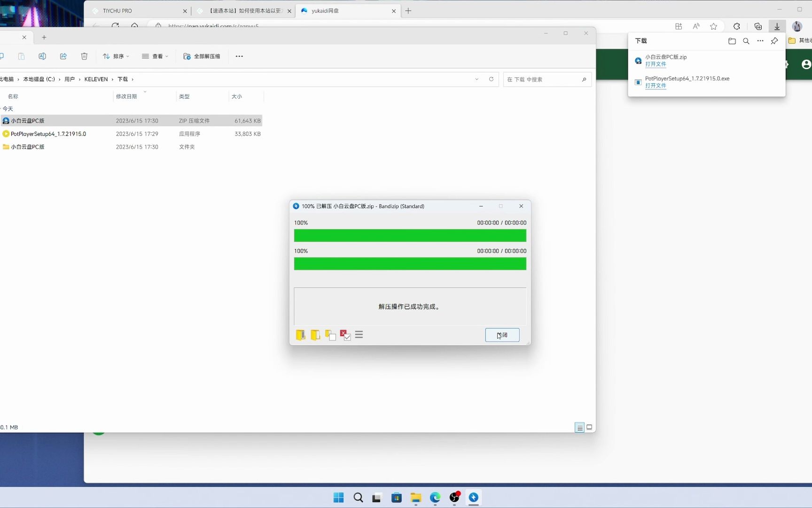Viewport: 812px width, 508px height.
Task: Switch Explorer to details view icon
Action: click(x=580, y=428)
